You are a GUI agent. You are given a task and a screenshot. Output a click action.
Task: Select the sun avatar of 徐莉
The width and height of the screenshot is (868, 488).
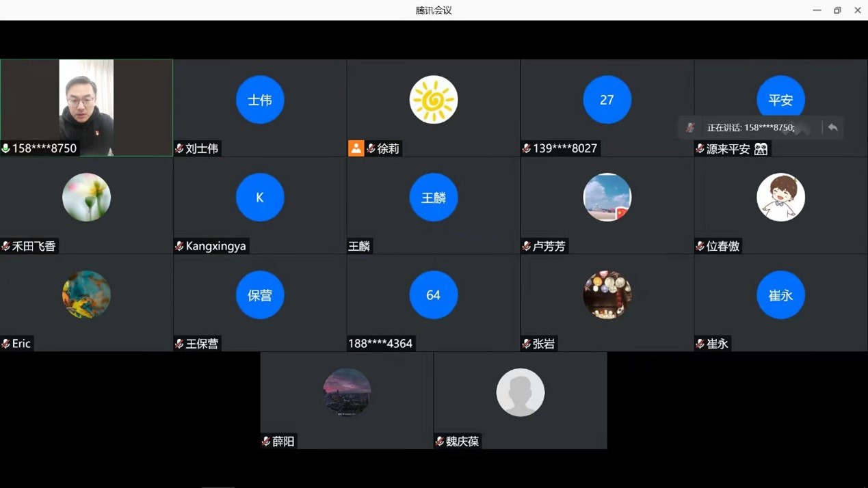point(433,100)
